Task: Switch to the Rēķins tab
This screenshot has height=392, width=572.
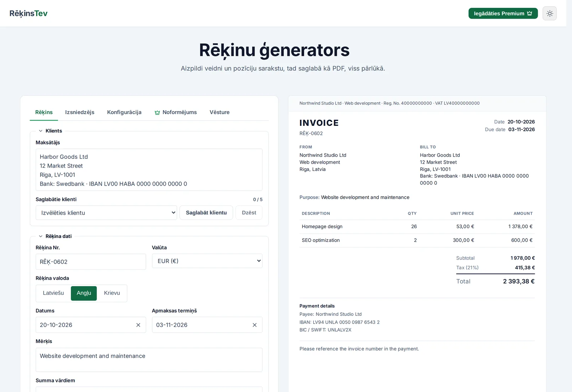Action: point(44,112)
